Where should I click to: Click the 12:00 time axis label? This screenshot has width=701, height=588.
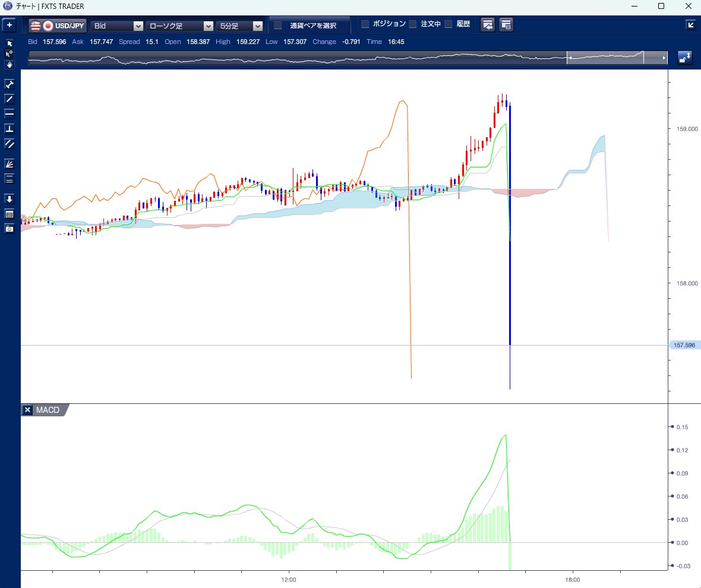(x=289, y=580)
